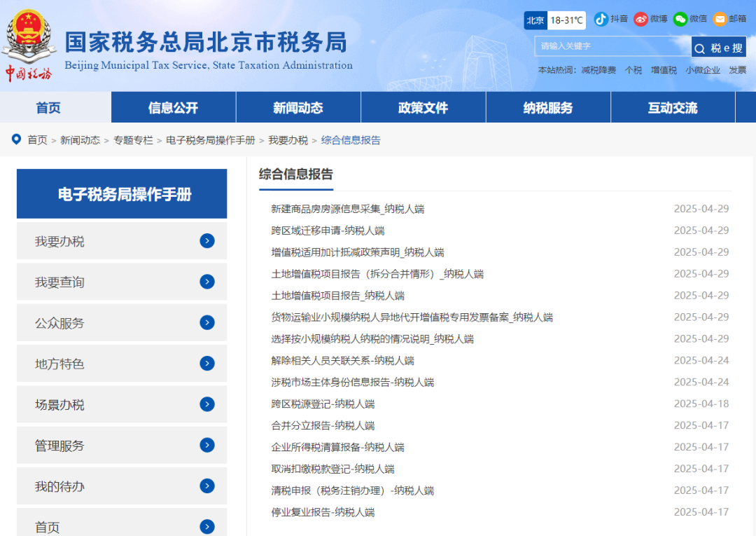The image size is (756, 536).
Task: Go to 我要办税 in the breadcrumb
Action: 288,140
